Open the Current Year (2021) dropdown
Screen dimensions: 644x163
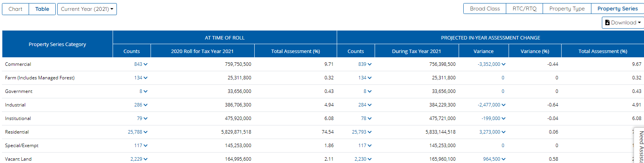[87, 9]
